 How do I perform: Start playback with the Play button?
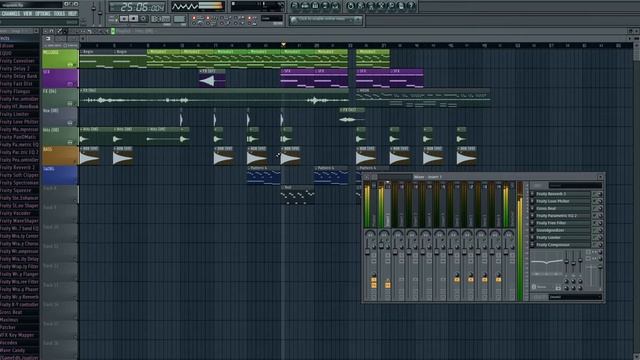(x=124, y=19)
